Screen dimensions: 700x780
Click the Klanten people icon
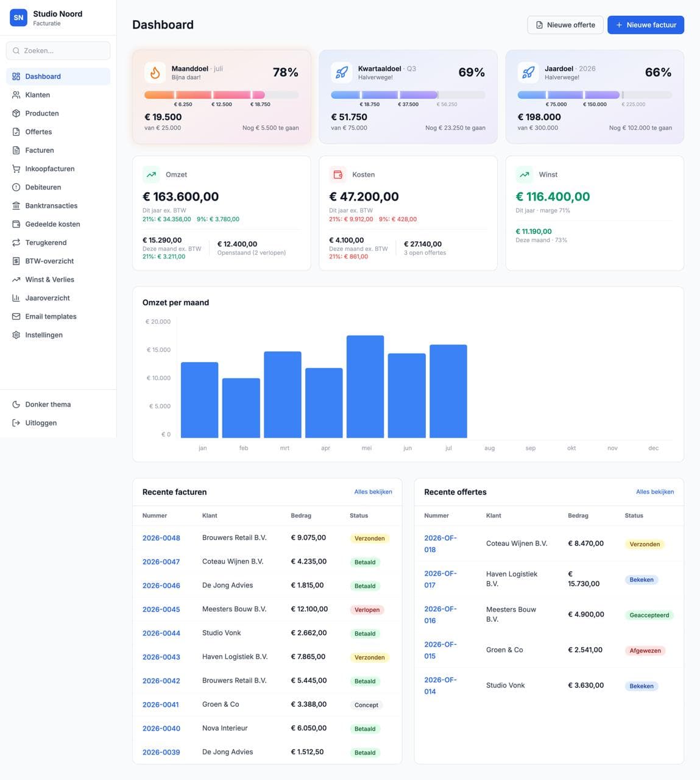pyautogui.click(x=16, y=95)
